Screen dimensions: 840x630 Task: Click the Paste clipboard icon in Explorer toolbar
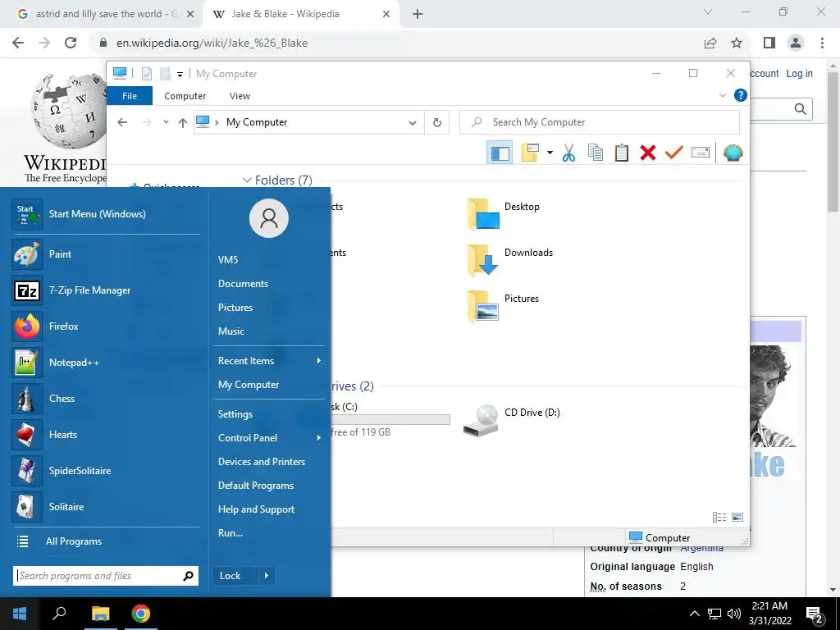coord(622,153)
